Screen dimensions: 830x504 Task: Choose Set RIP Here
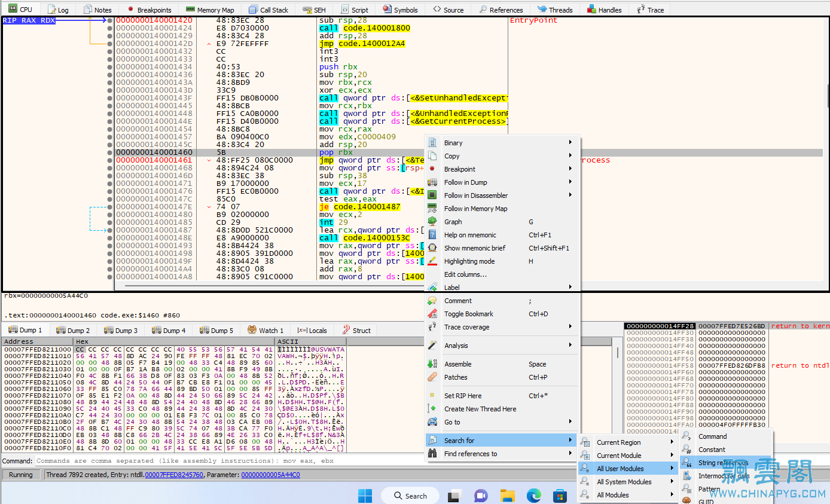click(x=502, y=396)
